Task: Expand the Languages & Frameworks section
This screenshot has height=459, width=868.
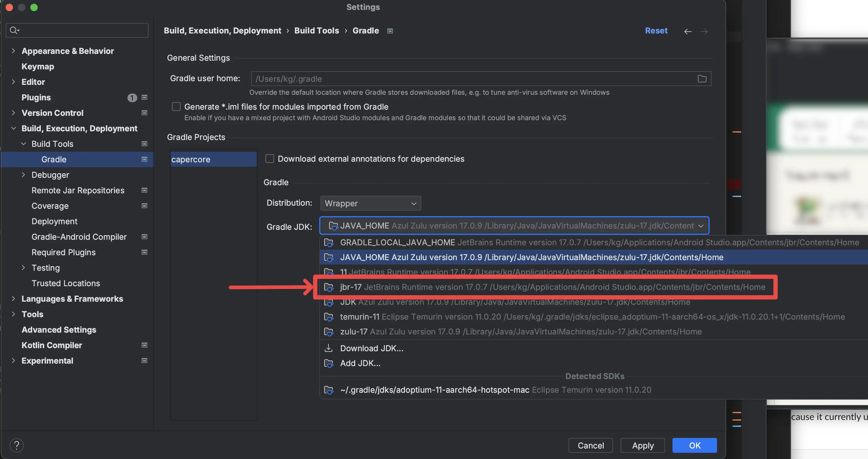Action: pos(14,299)
